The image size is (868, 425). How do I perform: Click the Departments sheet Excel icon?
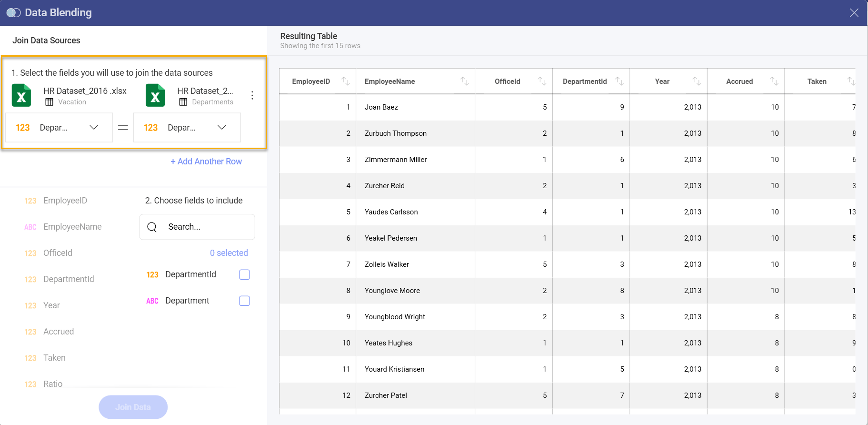155,95
